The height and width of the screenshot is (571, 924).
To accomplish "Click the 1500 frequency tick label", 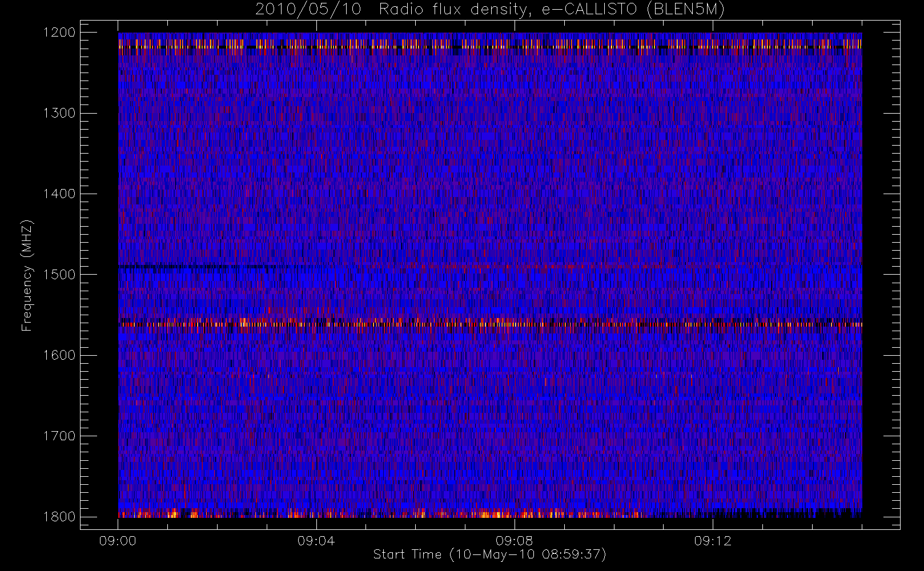I will (x=59, y=275).
